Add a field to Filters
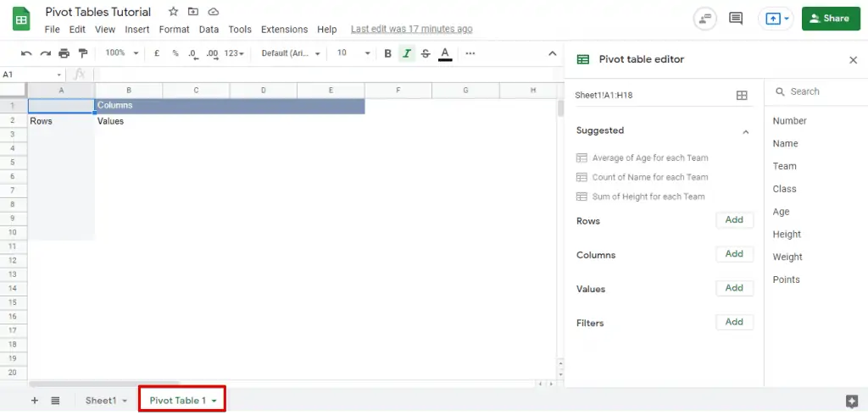The width and height of the screenshot is (868, 415). 735,322
